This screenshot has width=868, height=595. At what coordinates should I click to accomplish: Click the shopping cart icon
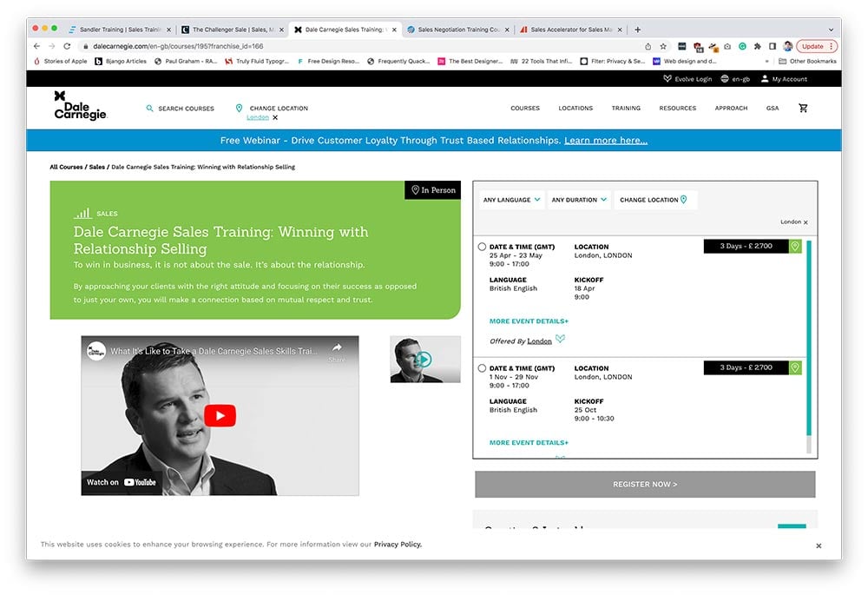click(803, 108)
